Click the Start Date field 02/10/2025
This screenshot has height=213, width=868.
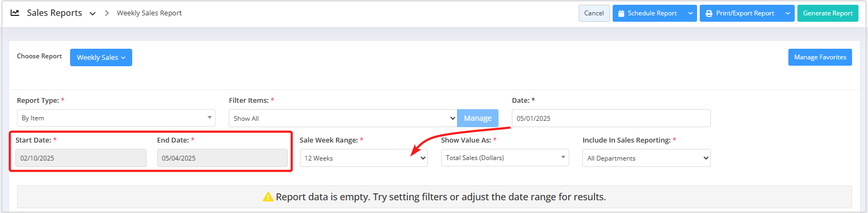coord(81,158)
